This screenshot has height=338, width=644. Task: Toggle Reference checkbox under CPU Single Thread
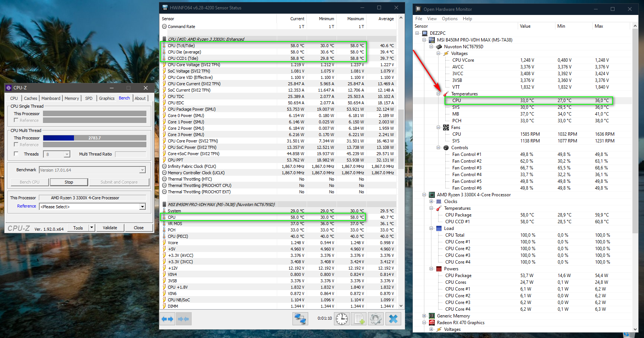tap(16, 120)
